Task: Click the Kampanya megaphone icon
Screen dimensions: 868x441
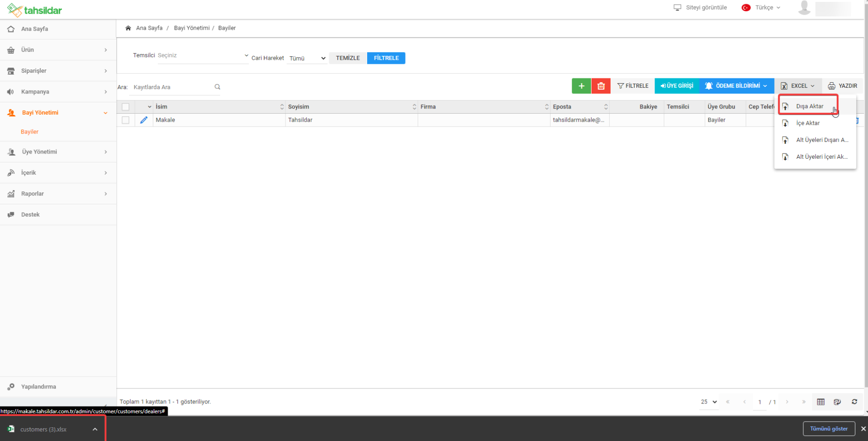Action: click(11, 92)
